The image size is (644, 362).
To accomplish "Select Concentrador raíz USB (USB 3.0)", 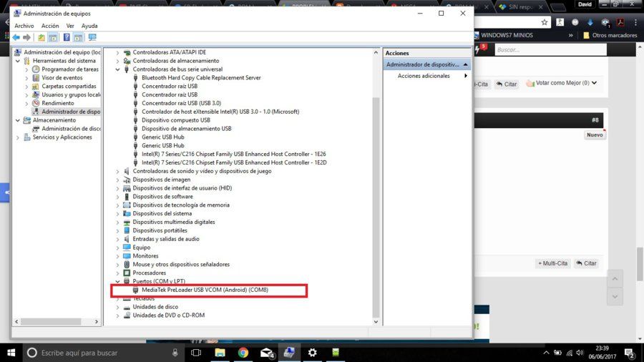I will pos(181,103).
